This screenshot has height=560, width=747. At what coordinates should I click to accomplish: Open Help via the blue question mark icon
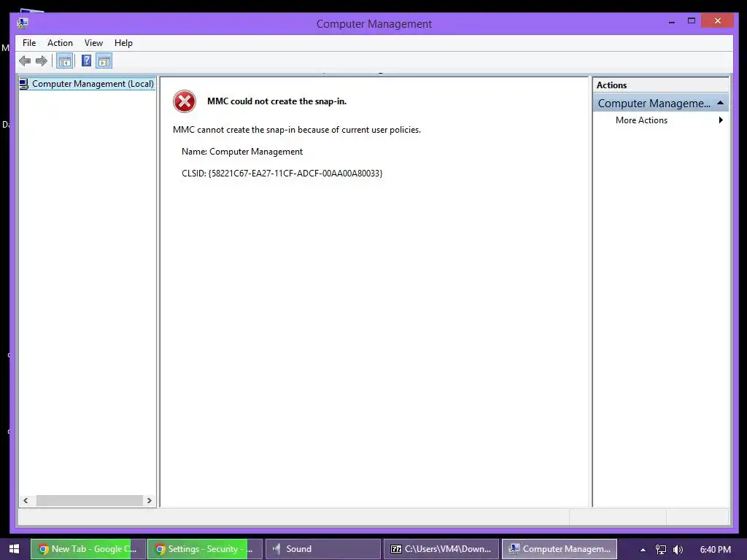point(86,61)
